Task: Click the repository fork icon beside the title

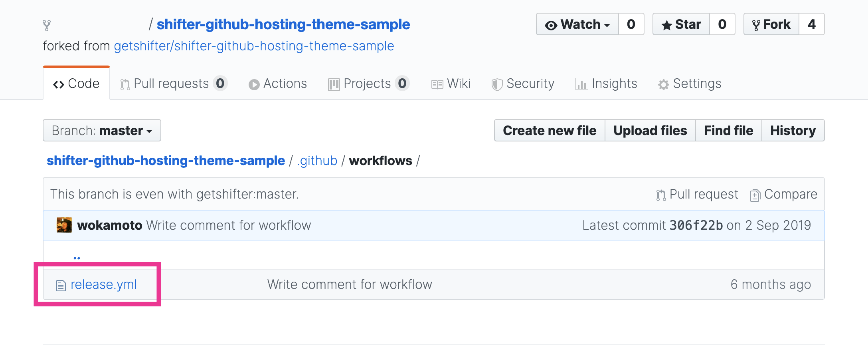Action: click(47, 26)
